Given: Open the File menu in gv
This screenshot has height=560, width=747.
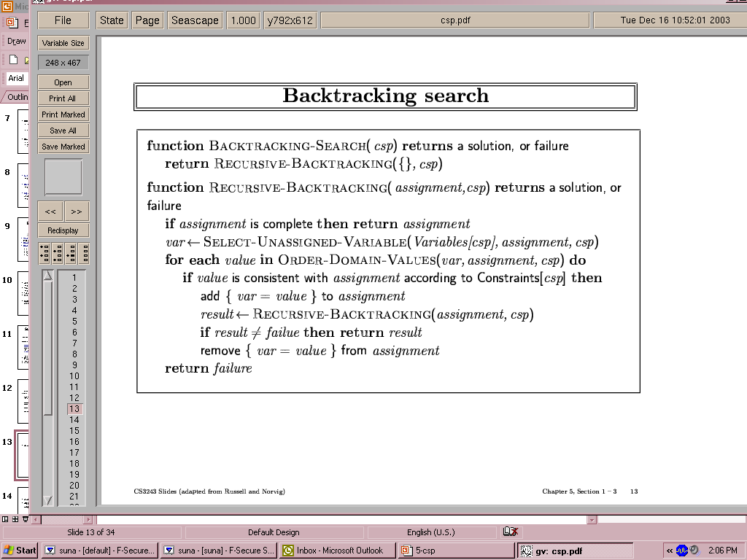Looking at the screenshot, I should [x=63, y=20].
